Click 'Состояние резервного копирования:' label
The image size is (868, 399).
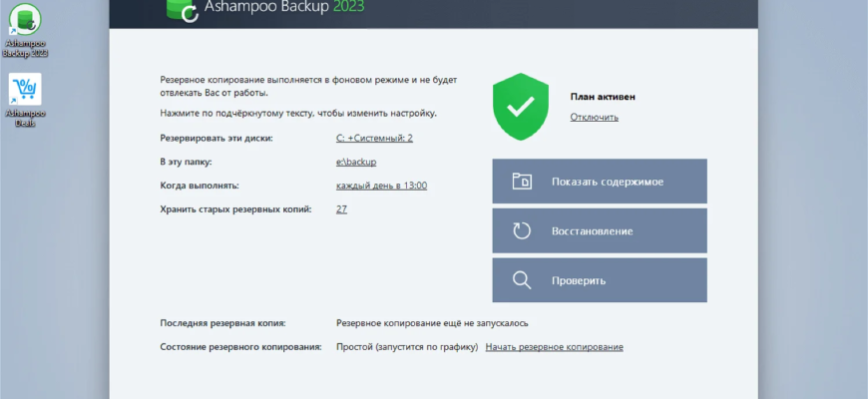(240, 347)
